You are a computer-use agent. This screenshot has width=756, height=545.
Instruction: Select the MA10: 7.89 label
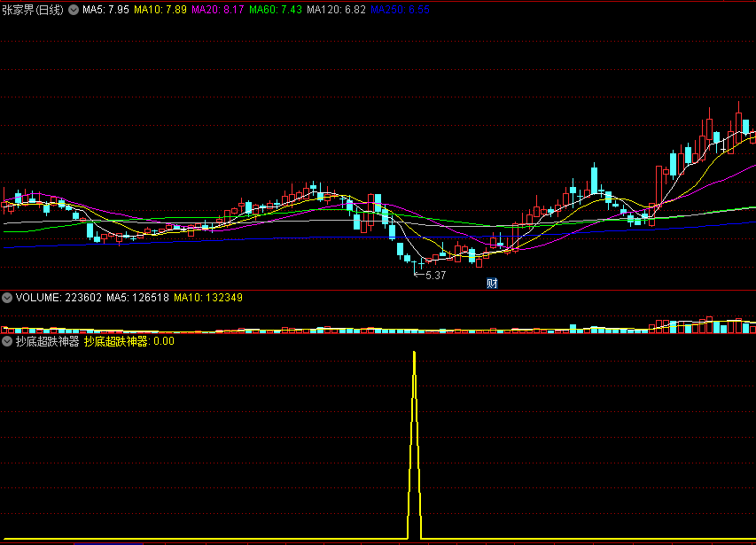tap(160, 10)
